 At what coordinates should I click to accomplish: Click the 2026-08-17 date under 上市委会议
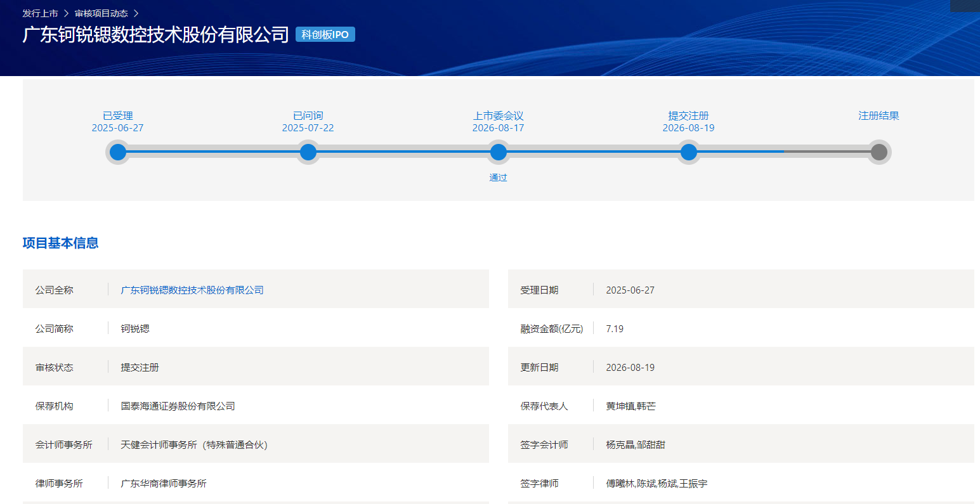pos(499,128)
